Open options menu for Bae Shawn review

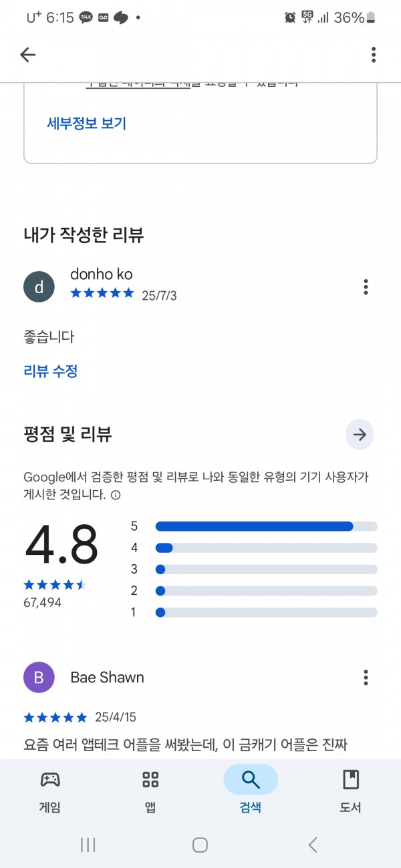pos(366,678)
